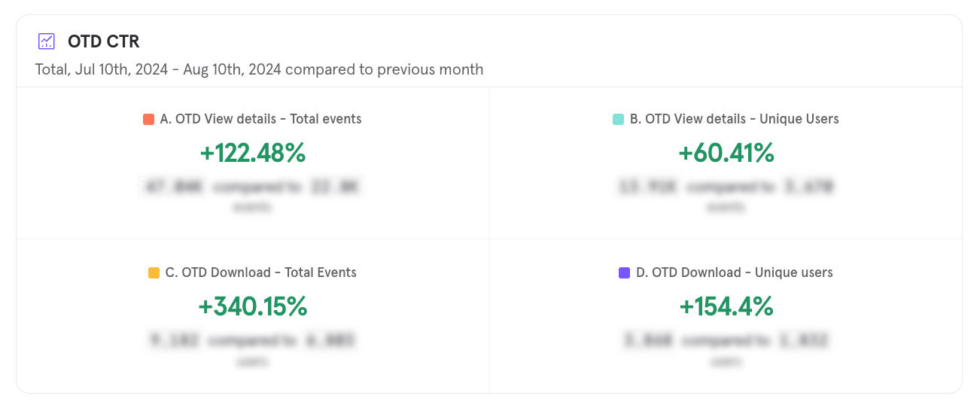Click blurred comparison text under +154.4%
The height and width of the screenshot is (408, 980).
point(726,340)
